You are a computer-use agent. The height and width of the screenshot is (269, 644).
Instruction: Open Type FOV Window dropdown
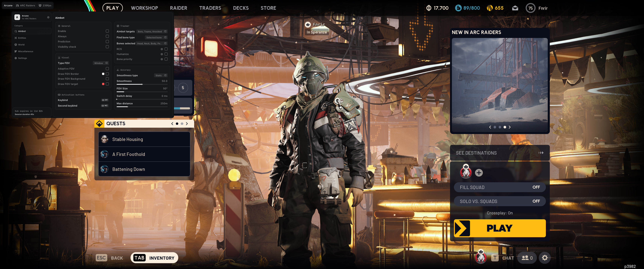(101, 63)
